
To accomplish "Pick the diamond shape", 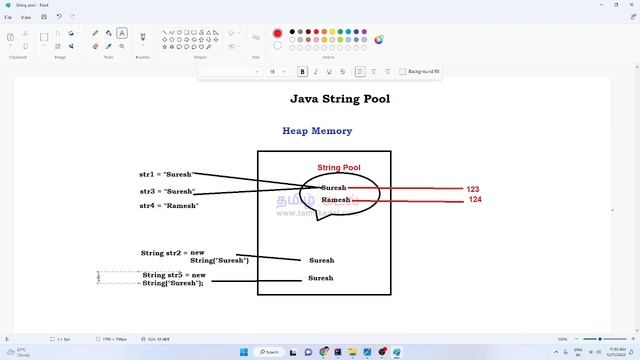I will coord(164,40).
